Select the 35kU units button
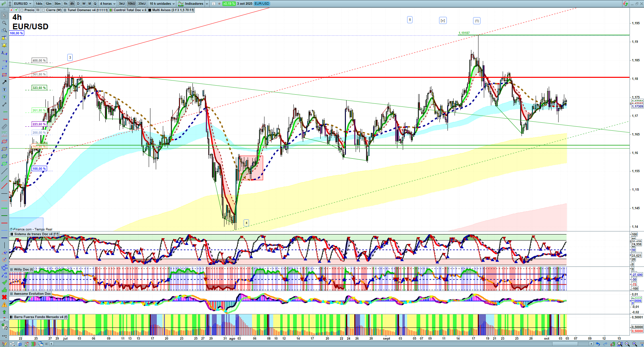The width and height of the screenshot is (644, 347). point(142,4)
